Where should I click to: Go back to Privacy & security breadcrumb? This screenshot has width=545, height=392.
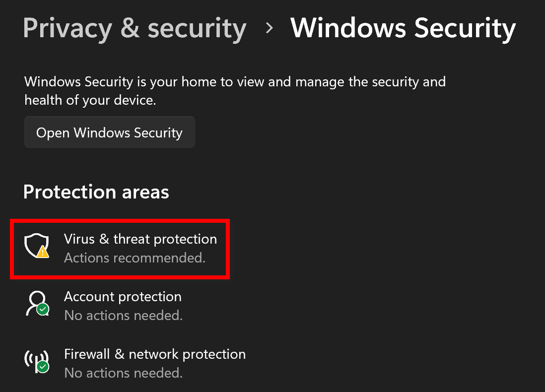coord(135,28)
